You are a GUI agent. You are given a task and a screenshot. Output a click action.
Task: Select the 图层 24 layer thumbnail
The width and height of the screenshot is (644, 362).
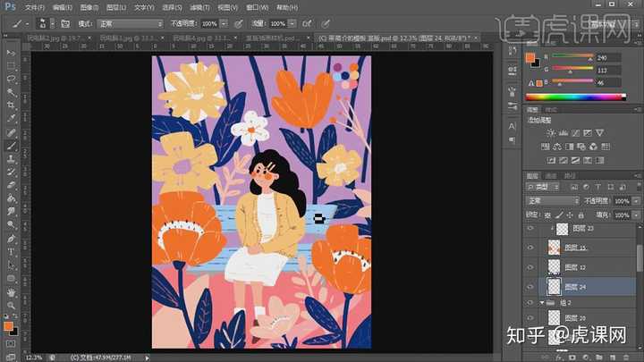(554, 287)
